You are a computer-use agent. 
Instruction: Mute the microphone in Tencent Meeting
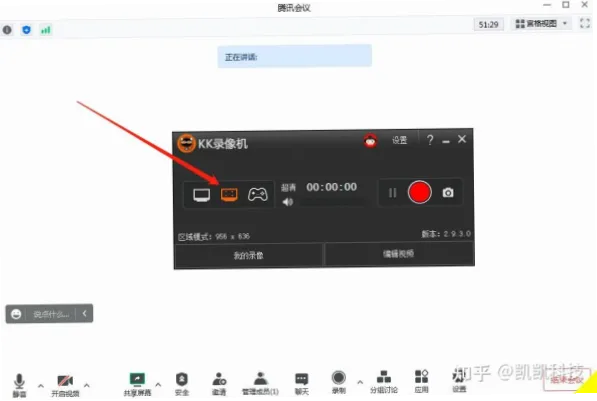19,385
